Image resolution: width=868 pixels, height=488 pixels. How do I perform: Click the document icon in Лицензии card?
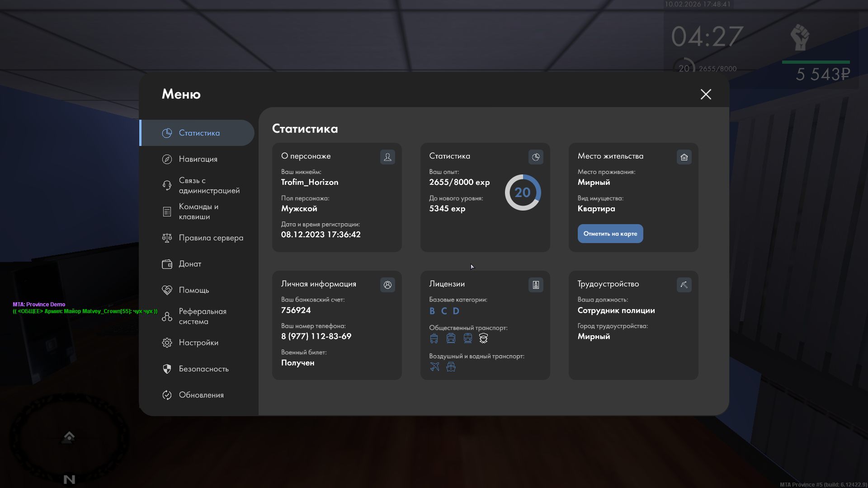[x=536, y=285]
